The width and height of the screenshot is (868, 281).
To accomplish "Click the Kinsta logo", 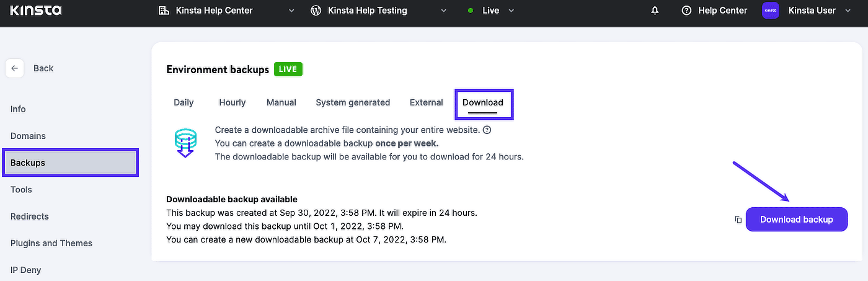I will coord(35,11).
